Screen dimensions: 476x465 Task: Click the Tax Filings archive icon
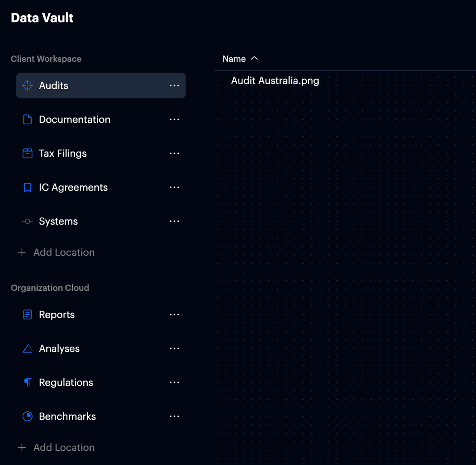point(27,153)
